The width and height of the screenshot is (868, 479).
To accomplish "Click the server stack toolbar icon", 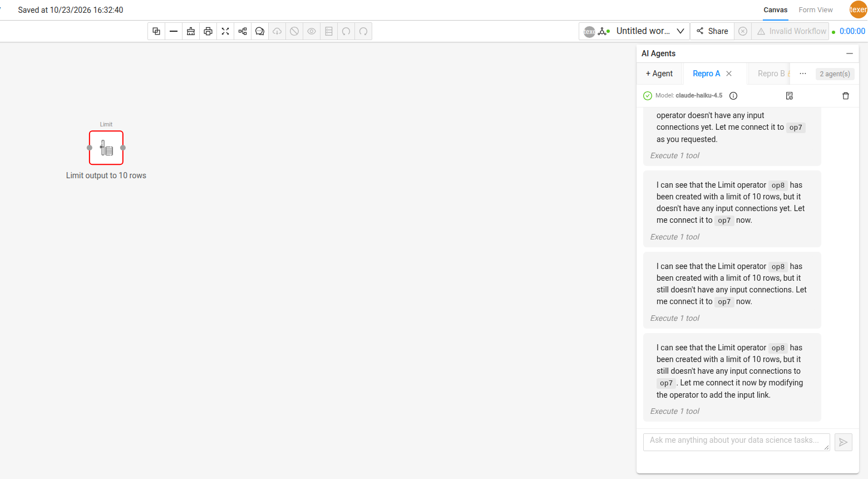I will 329,31.
